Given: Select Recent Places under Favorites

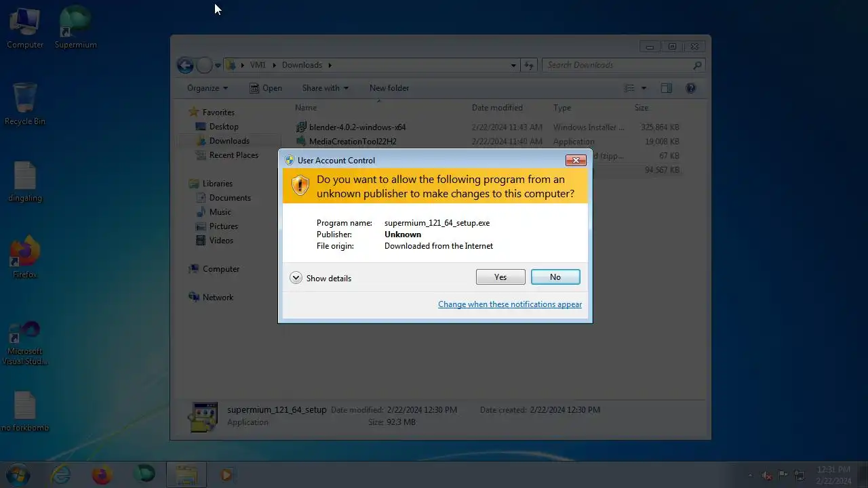Looking at the screenshot, I should (234, 155).
